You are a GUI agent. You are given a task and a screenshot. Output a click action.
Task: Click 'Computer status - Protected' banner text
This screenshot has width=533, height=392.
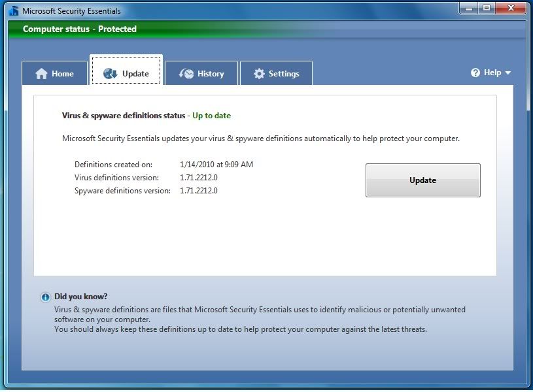(80, 29)
